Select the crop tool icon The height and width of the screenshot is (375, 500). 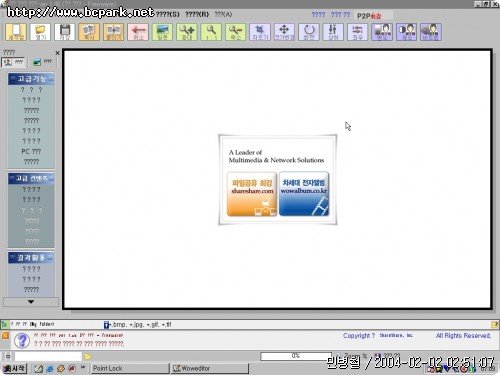pyautogui.click(x=260, y=32)
